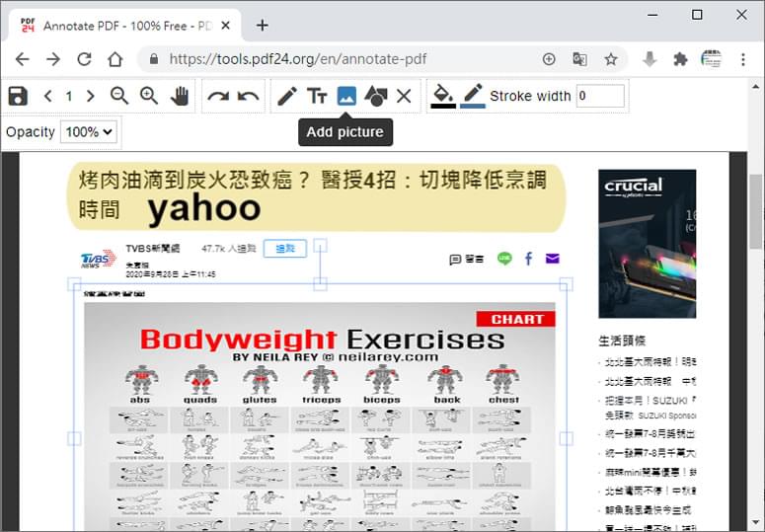Click the Facebook share icon
765x532 pixels.
[528, 259]
